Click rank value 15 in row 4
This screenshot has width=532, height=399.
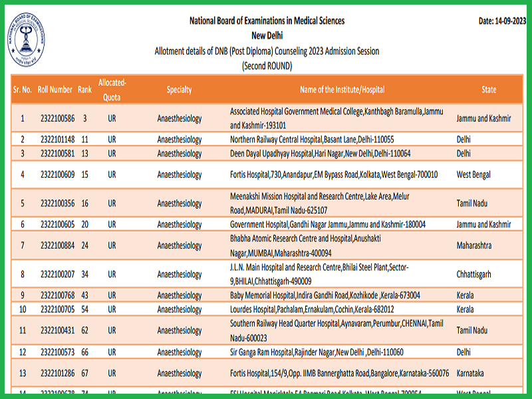point(85,175)
